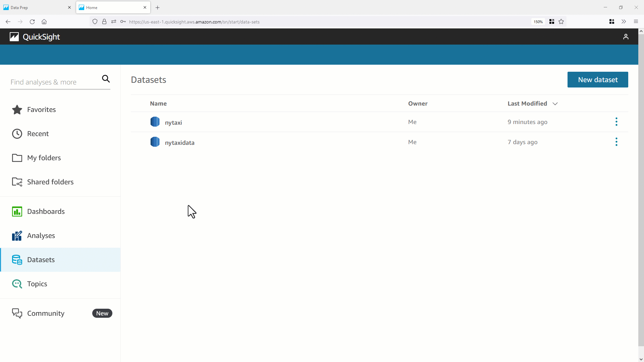Click the QuickSight logo
The width and height of the screenshot is (644, 362).
pyautogui.click(x=35, y=37)
